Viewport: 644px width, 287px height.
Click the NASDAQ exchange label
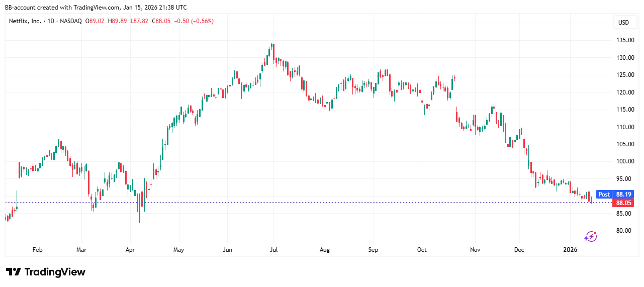tap(71, 21)
